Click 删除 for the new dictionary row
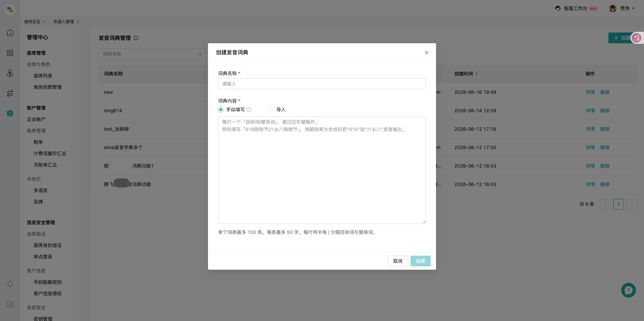The image size is (644, 321). coord(605,92)
